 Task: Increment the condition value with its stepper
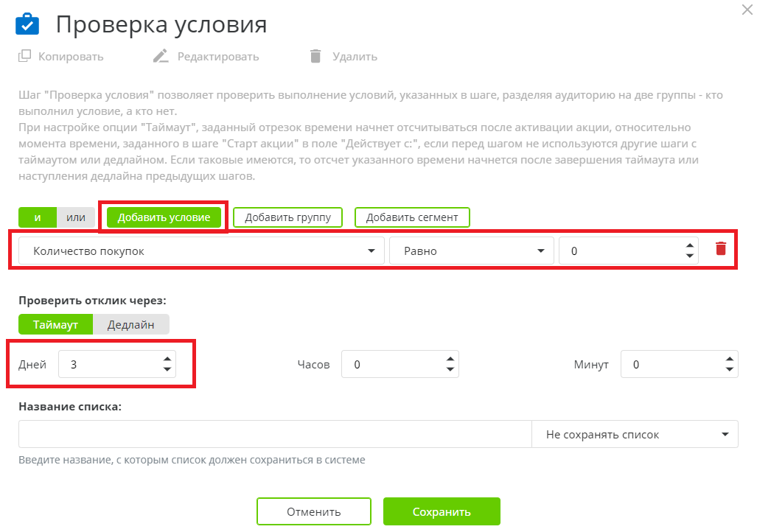point(688,245)
